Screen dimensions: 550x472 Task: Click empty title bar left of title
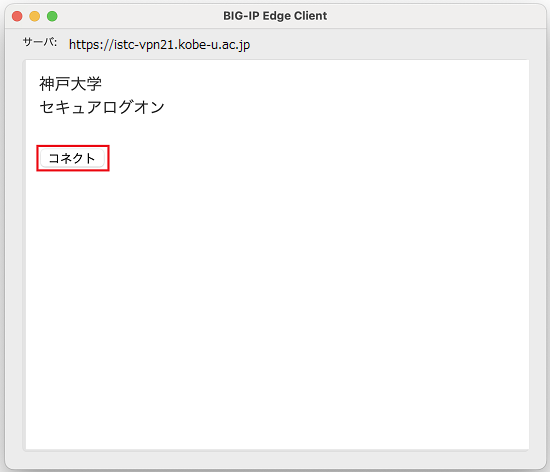pos(140,16)
